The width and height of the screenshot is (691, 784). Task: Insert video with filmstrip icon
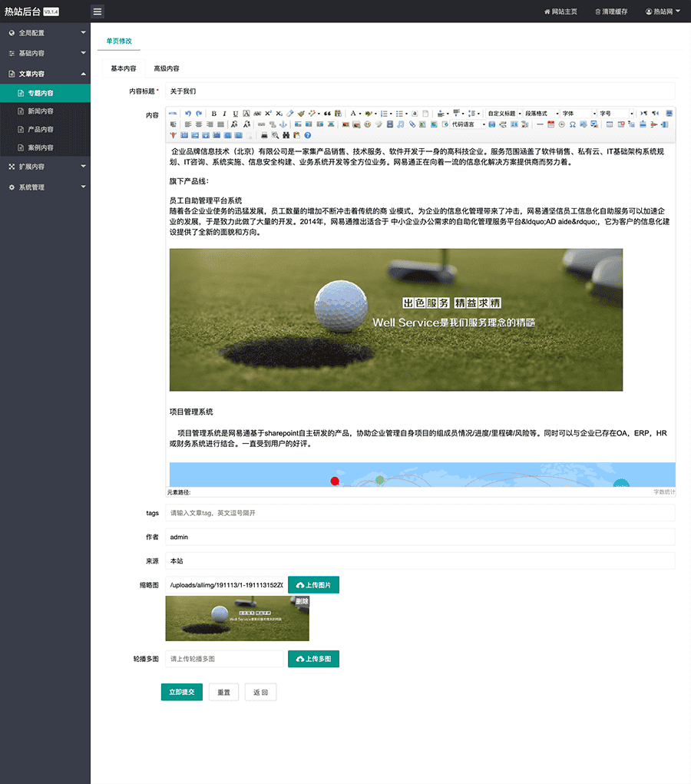[389, 124]
